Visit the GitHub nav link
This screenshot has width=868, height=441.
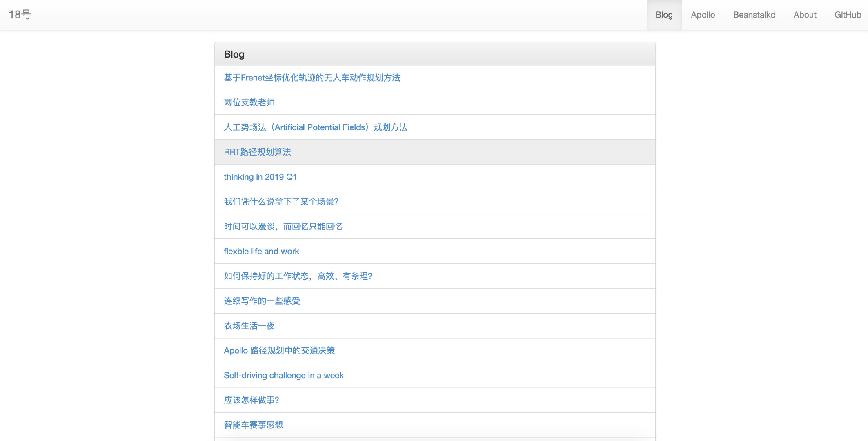(x=848, y=15)
